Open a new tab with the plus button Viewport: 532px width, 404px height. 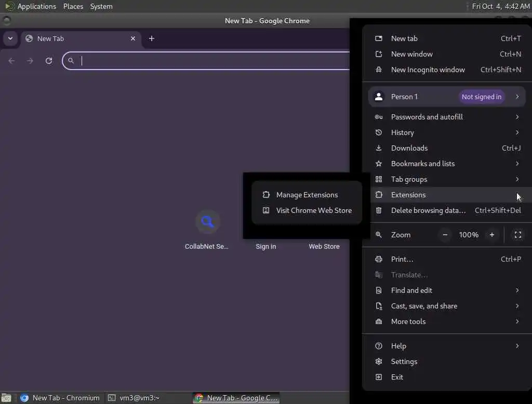tap(152, 38)
